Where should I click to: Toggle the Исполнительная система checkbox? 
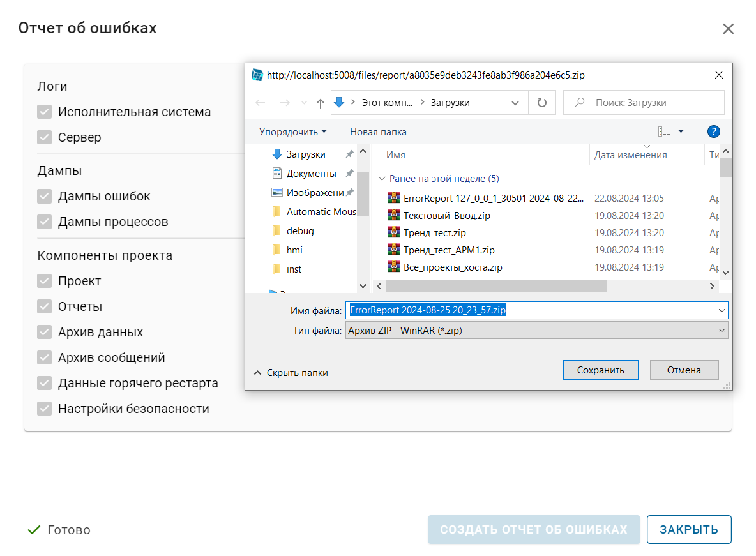tap(44, 112)
